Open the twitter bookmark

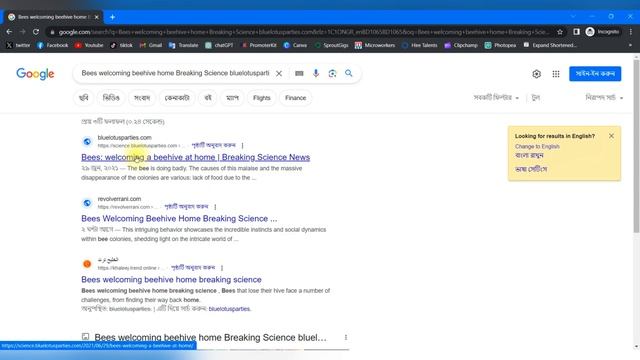pos(18,45)
